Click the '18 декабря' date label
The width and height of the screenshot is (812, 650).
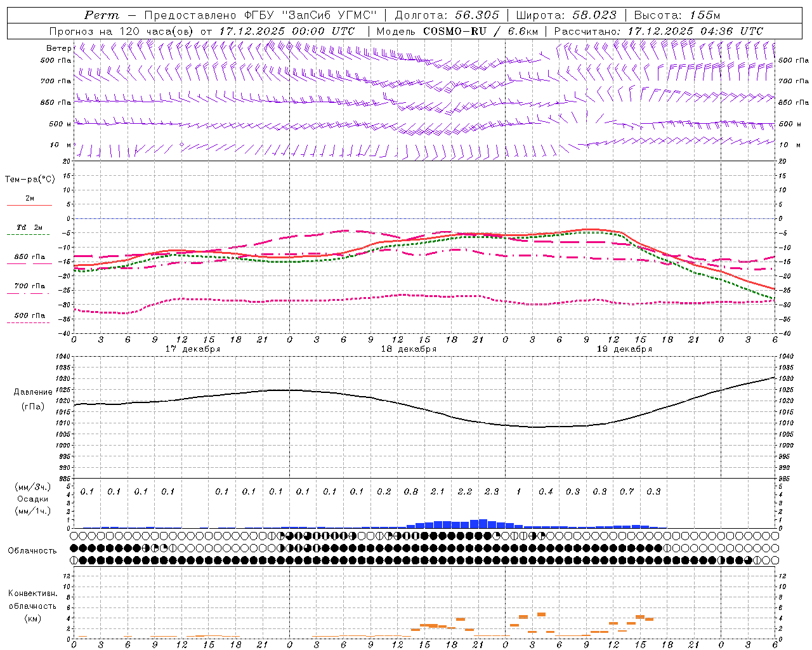coord(409,349)
